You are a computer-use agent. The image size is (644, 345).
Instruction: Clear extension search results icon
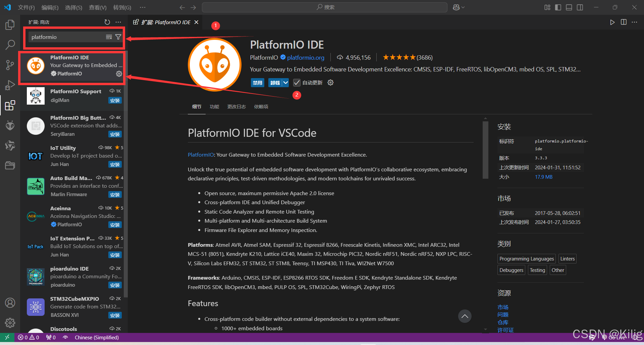click(x=109, y=37)
